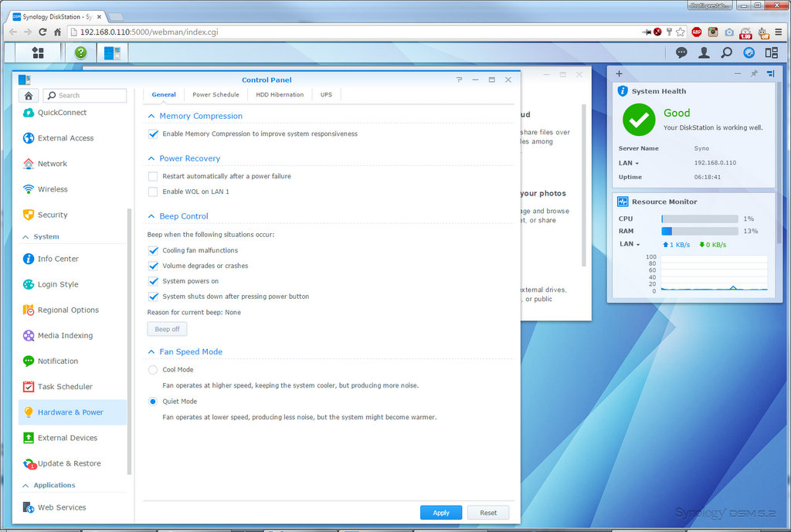Image resolution: width=791 pixels, height=532 pixels.
Task: Collapse the Beep Control section
Action: tap(151, 216)
